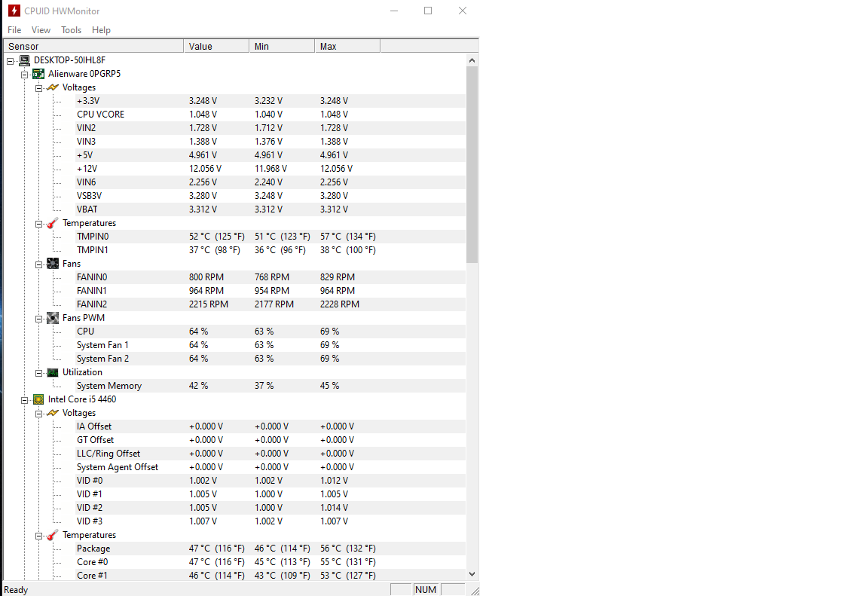Click the Alienware Voltages lightning icon
The height and width of the screenshot is (596, 868).
[x=53, y=87]
